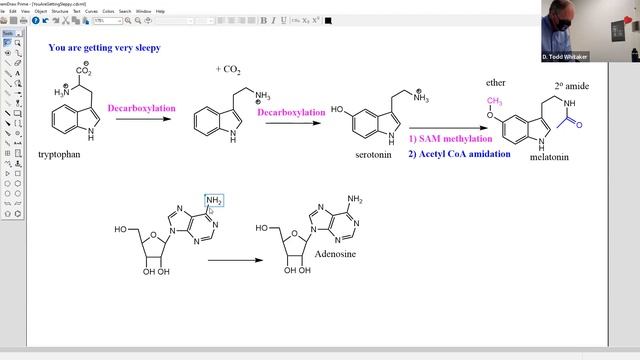Select the Bold Bond tool

7,113
